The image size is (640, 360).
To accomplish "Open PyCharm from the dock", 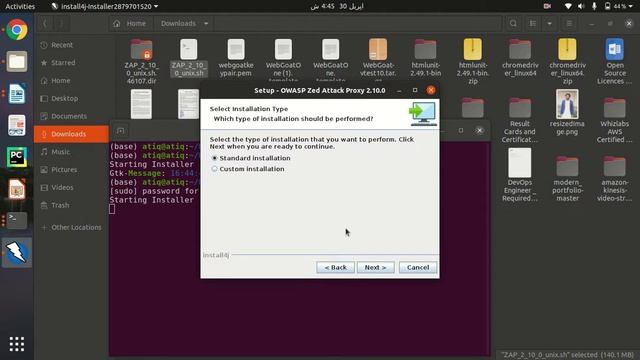I will pyautogui.click(x=17, y=157).
